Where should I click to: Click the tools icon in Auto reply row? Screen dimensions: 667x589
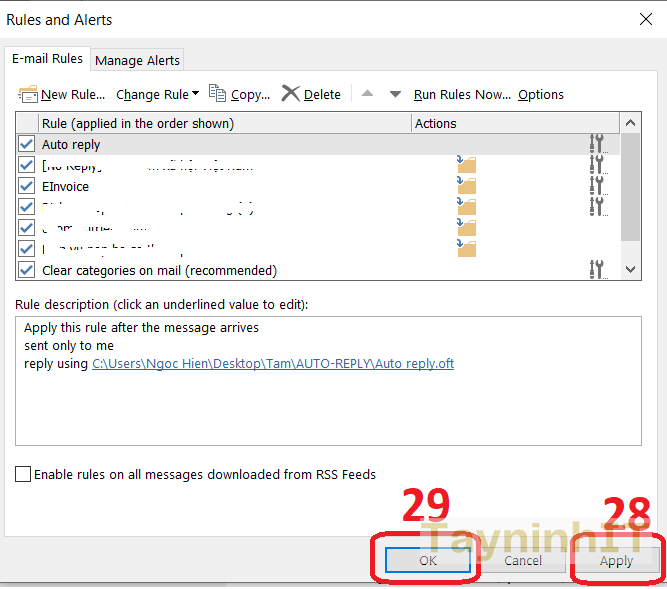point(597,144)
